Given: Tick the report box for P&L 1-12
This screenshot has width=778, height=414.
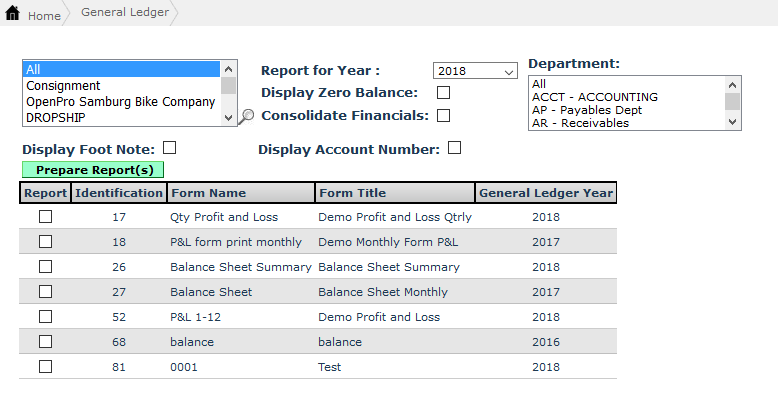Looking at the screenshot, I should coord(45,317).
